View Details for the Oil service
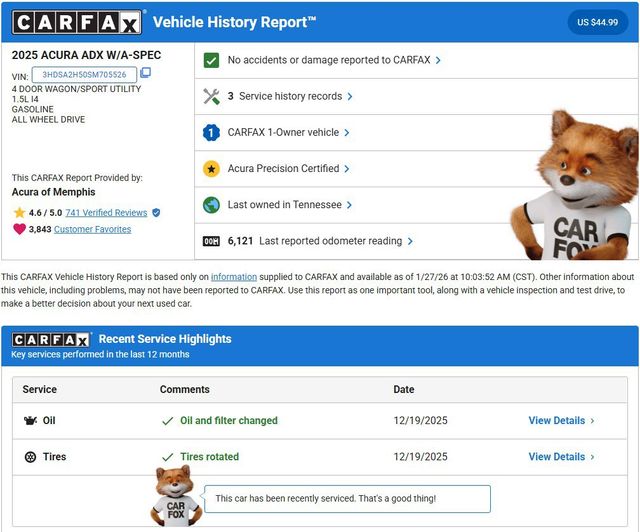 560,421
